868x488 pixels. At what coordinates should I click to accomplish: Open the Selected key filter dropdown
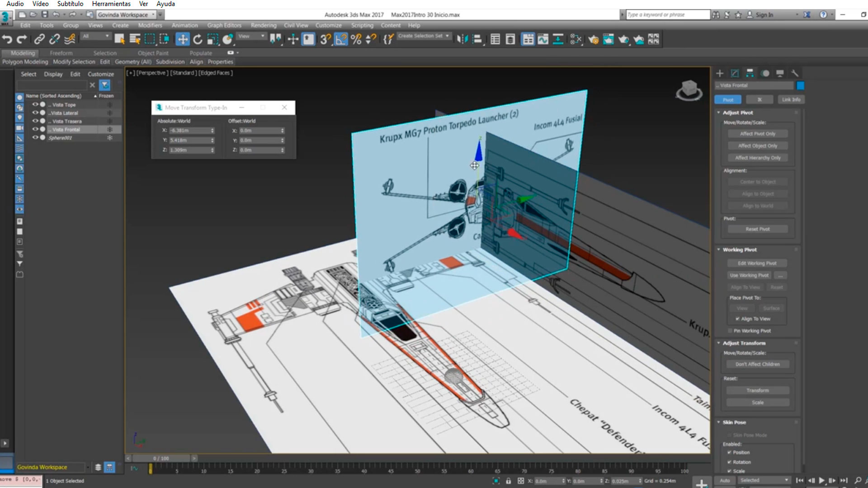[764, 480]
